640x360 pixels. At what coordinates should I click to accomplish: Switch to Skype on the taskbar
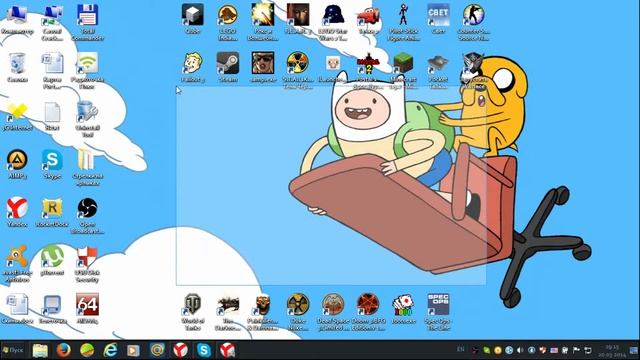point(204,350)
